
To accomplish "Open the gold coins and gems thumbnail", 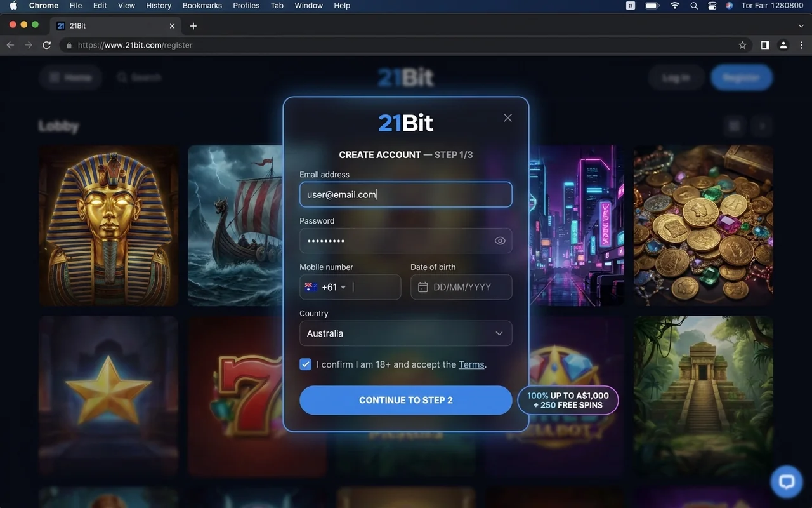I will (704, 225).
